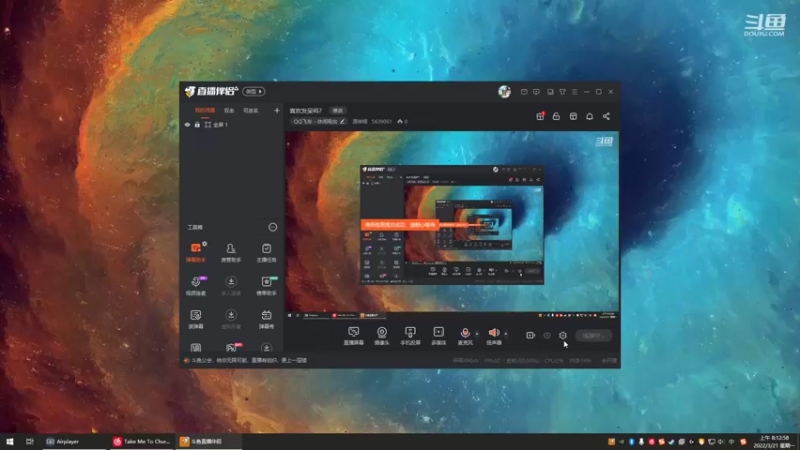The image size is (800, 450).
Task: Click the download tool in the middle toolbox row
Action: (231, 286)
